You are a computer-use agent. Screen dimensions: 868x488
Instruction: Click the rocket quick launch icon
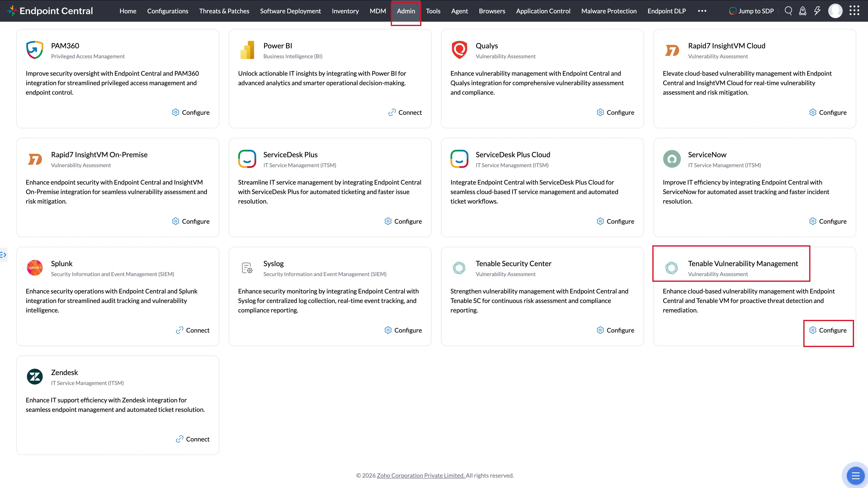click(x=803, y=11)
